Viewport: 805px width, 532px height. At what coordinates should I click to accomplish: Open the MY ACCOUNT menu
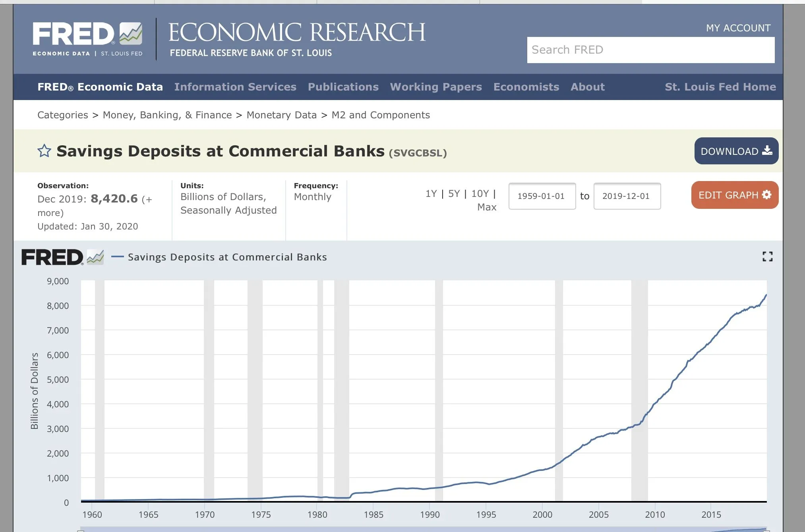tap(738, 28)
